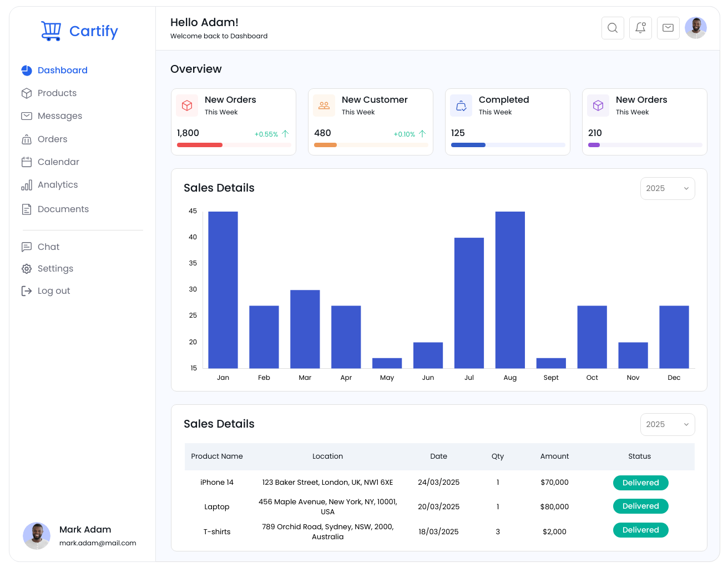Image resolution: width=728 pixels, height=567 pixels.
Task: Click the New Customer people icon
Action: point(324,106)
